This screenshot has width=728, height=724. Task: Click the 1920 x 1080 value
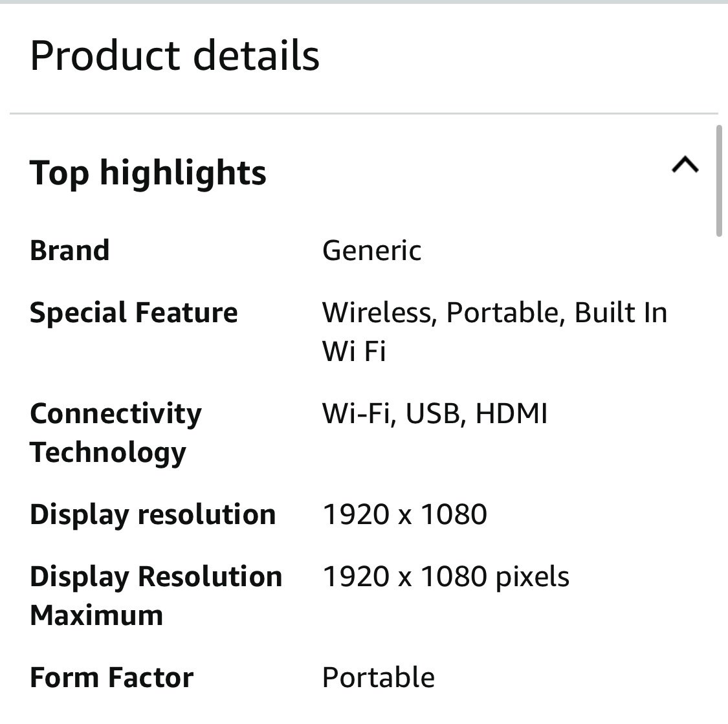(x=405, y=514)
